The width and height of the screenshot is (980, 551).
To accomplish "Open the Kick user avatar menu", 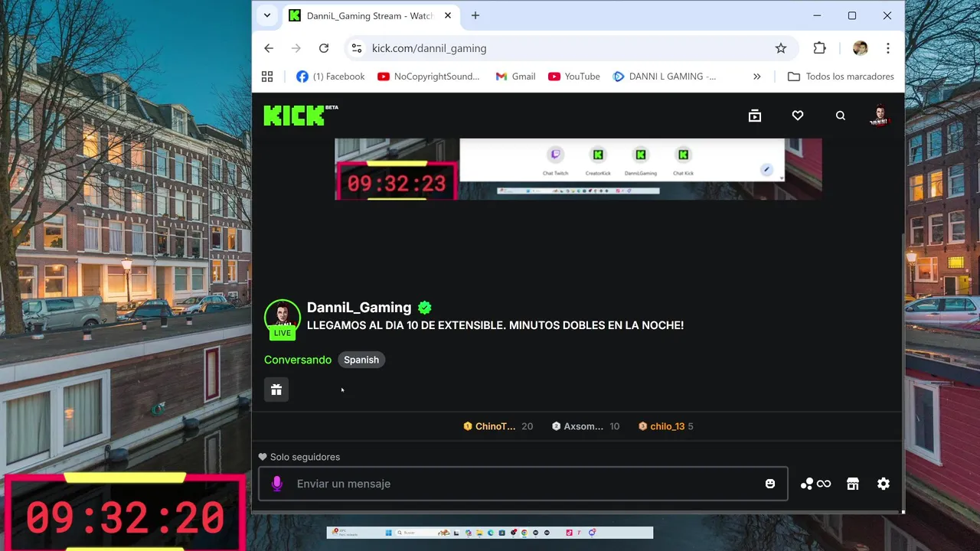I will click(x=880, y=116).
